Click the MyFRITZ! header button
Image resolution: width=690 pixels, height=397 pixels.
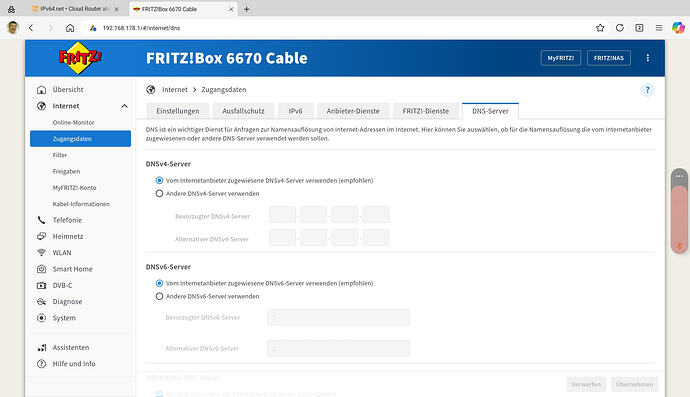click(x=561, y=58)
